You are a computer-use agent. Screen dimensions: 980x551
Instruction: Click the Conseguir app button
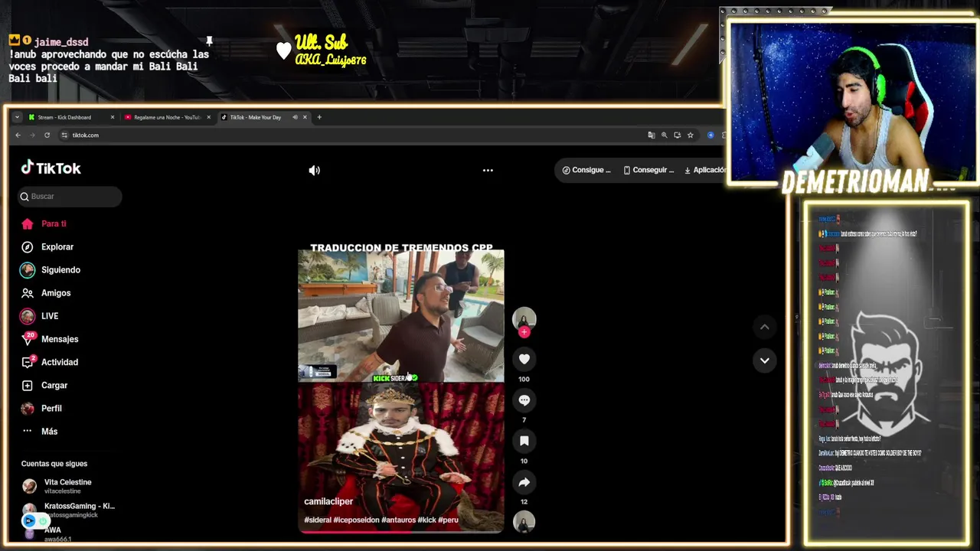click(x=648, y=170)
